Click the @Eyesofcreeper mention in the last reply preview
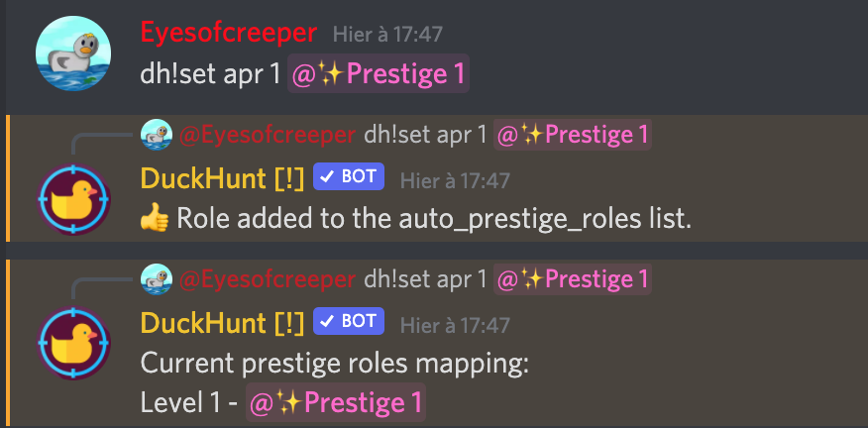Screen dimensions: 868x428 coord(267,278)
